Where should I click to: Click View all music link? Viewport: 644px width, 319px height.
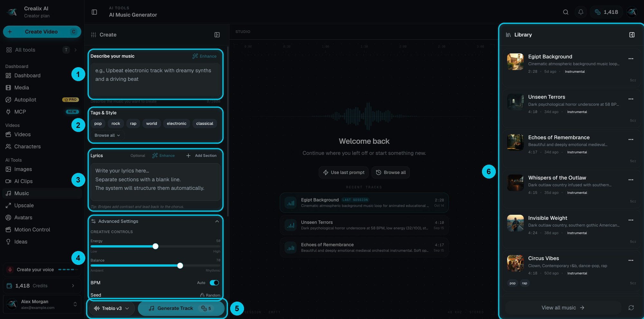point(563,308)
